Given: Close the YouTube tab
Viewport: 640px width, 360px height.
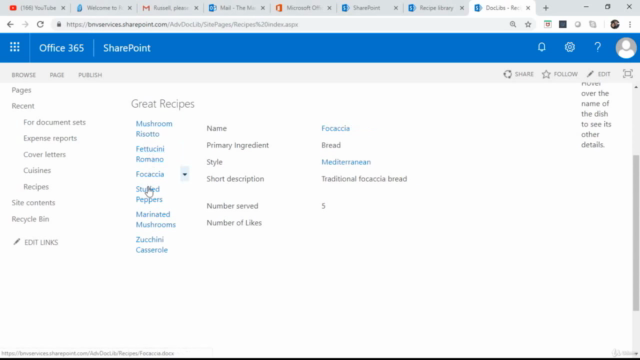Looking at the screenshot, I should 63,8.
